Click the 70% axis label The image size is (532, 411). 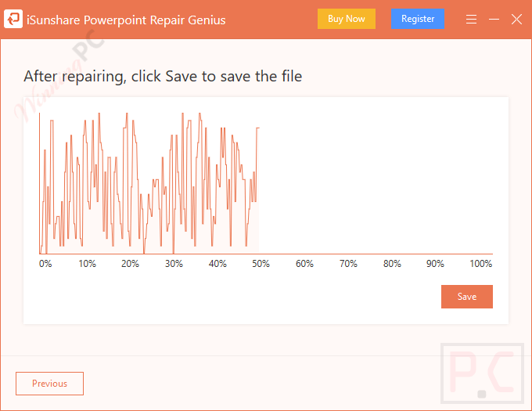(348, 264)
